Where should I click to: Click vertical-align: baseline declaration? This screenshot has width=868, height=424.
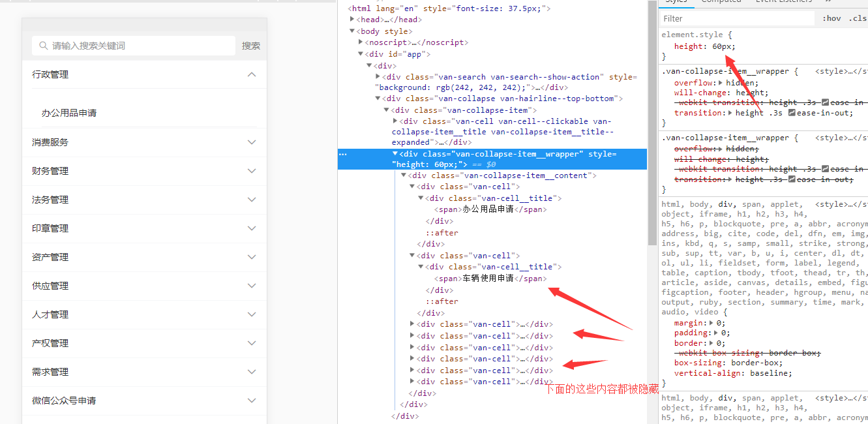coord(733,373)
